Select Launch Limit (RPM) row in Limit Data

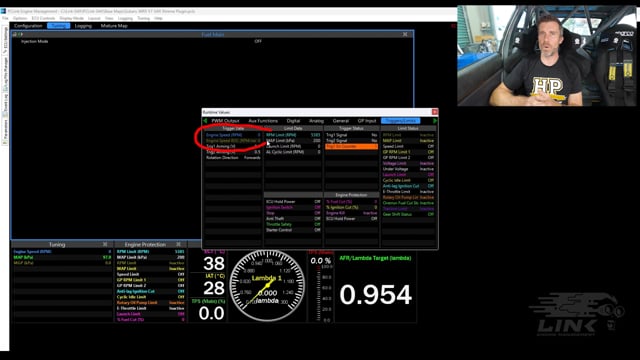[293, 146]
